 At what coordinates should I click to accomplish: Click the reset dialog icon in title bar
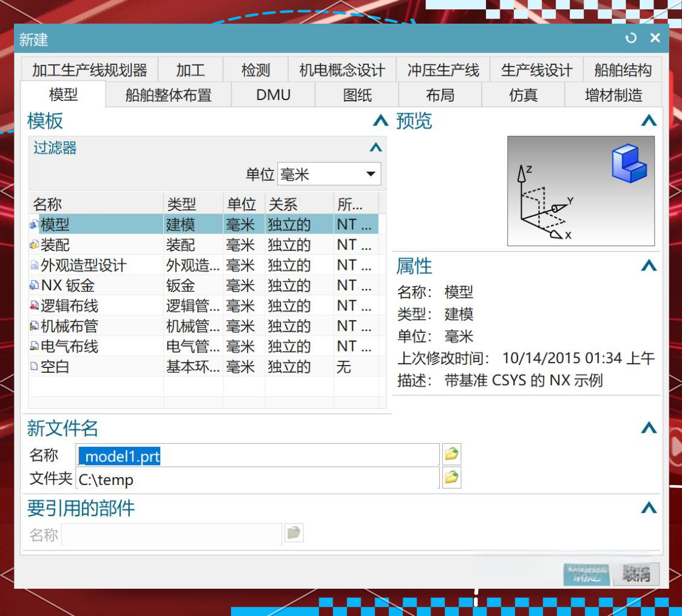pyautogui.click(x=630, y=38)
